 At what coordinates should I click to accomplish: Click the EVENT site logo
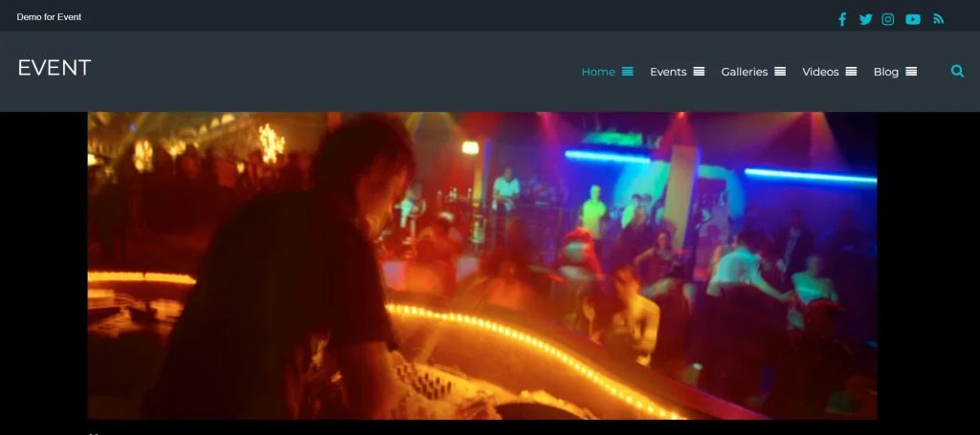pyautogui.click(x=55, y=68)
